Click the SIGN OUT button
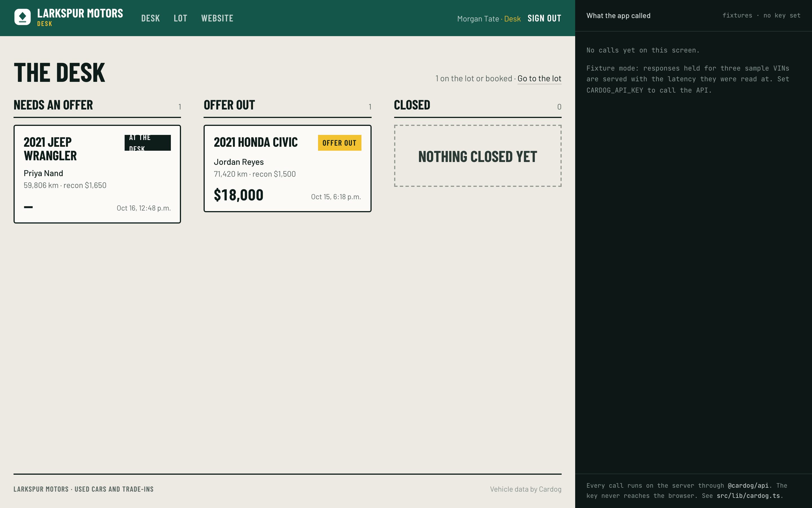Viewport: 812px width, 508px height. tap(544, 18)
